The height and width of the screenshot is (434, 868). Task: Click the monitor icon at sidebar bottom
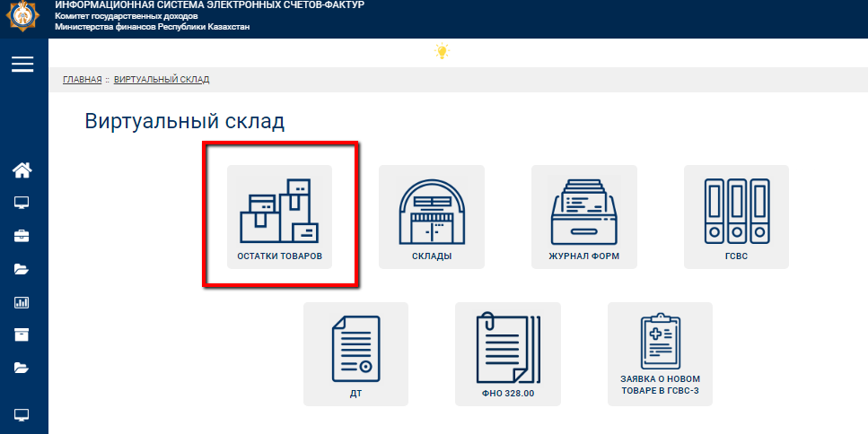(x=22, y=414)
